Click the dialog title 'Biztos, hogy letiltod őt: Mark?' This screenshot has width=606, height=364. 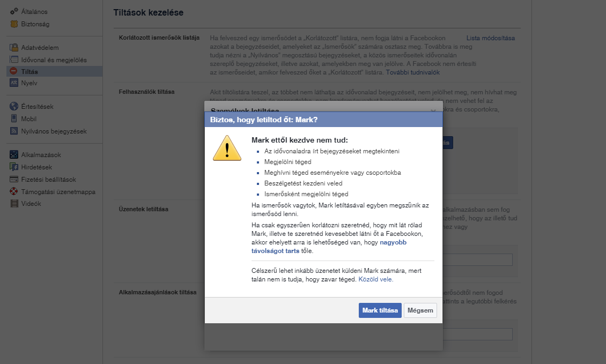pos(263,120)
